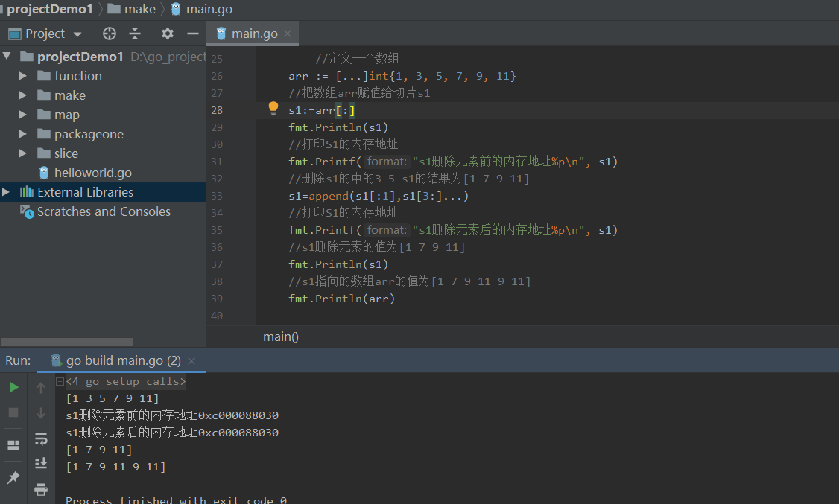Screen dimensions: 839x504
Task: Click the Project panel horizontal scrollbar
Action: pyautogui.click(x=66, y=342)
